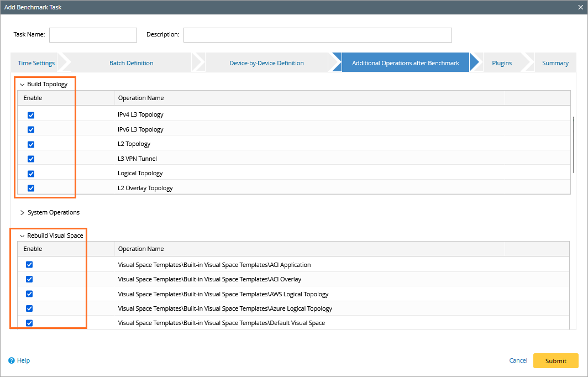The height and width of the screenshot is (377, 588).
Task: Expand the System Operations section
Action: 22,213
